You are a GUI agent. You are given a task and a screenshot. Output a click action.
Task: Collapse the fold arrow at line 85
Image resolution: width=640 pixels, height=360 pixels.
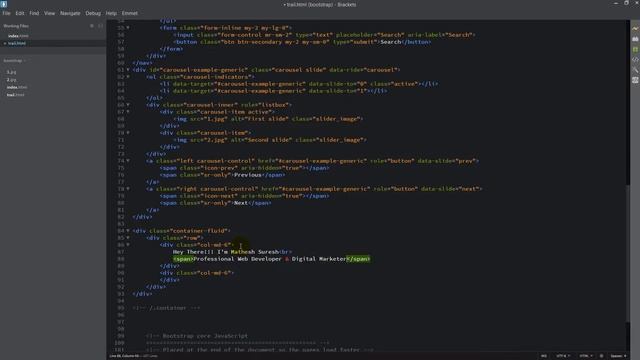[x=128, y=238]
